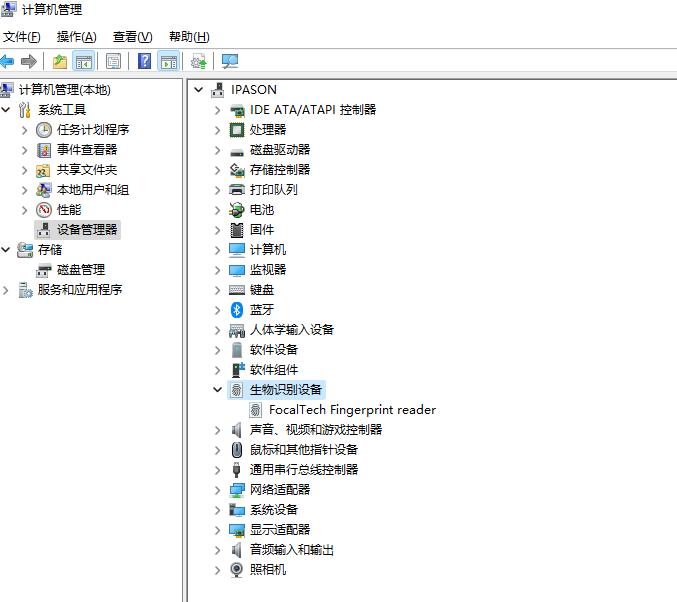Image resolution: width=677 pixels, height=602 pixels.
Task: Expand the 人体学输入设备 category
Action: click(x=218, y=330)
